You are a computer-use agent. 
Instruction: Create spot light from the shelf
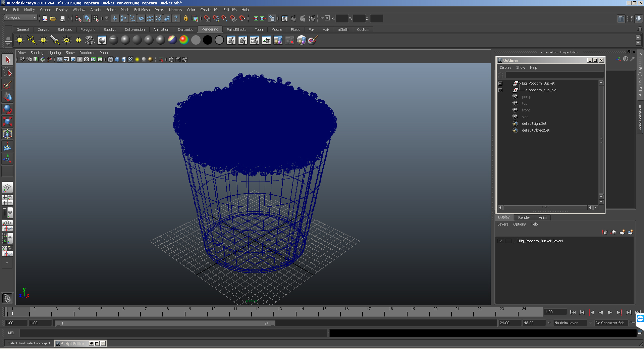click(x=55, y=40)
